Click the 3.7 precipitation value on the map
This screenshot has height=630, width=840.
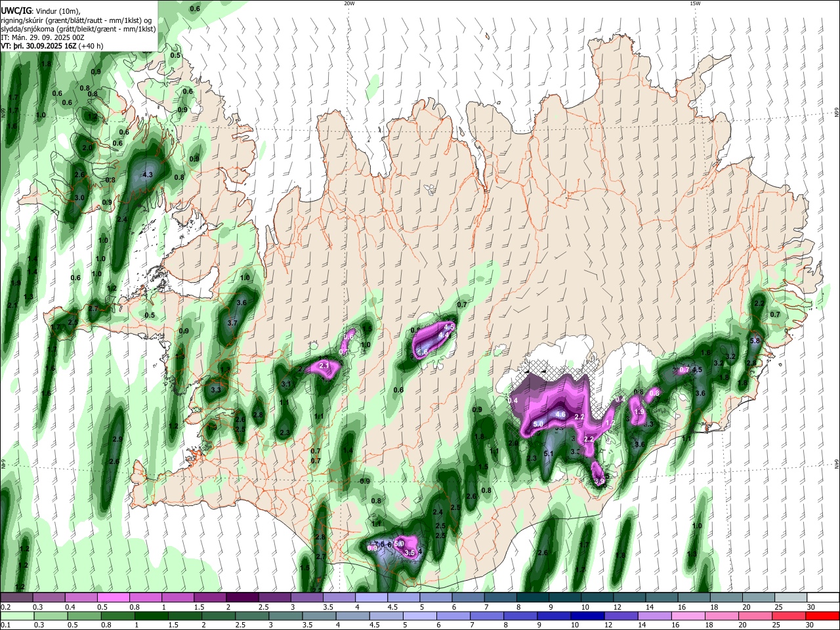pos(232,323)
